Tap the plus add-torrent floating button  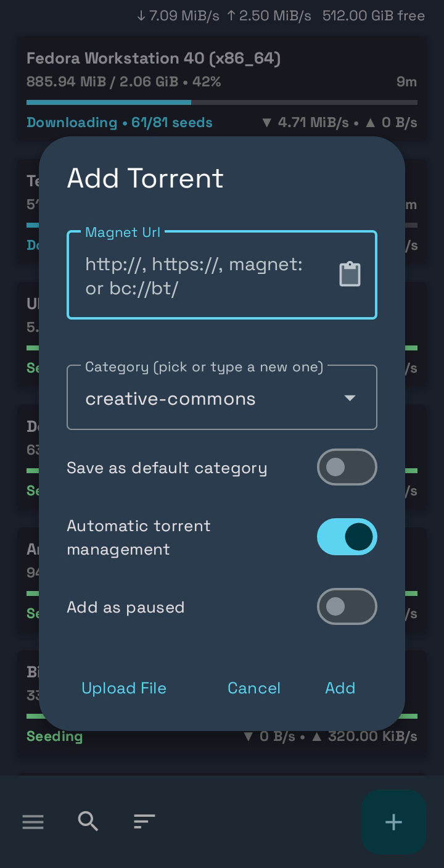pos(393,822)
